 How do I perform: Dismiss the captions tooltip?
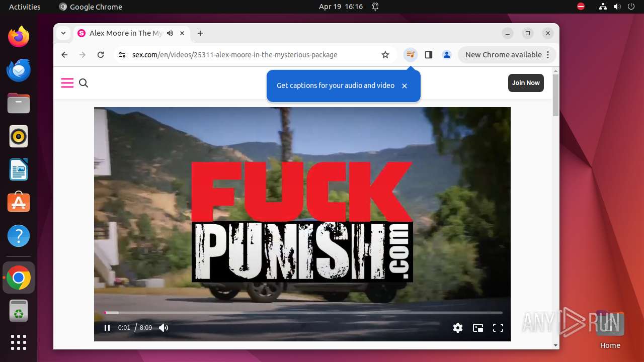[405, 86]
